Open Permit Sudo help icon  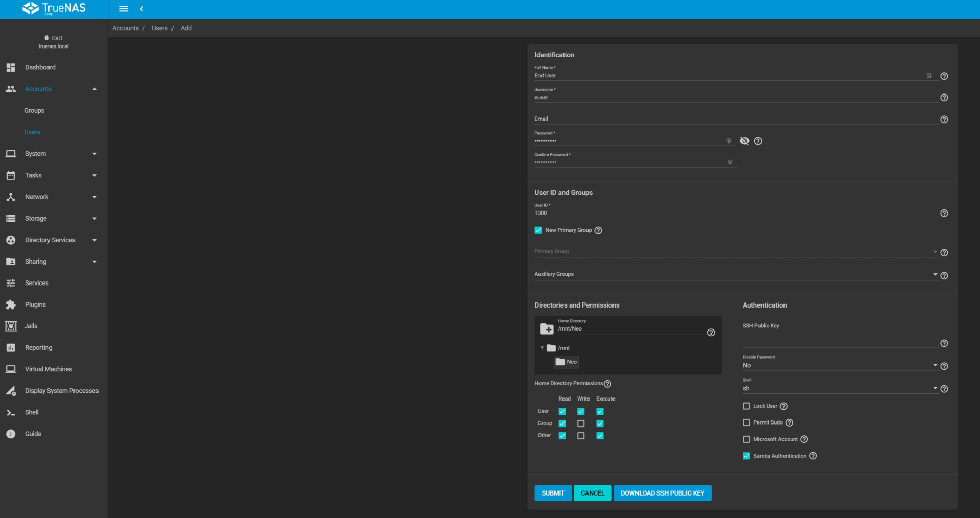[x=789, y=422]
